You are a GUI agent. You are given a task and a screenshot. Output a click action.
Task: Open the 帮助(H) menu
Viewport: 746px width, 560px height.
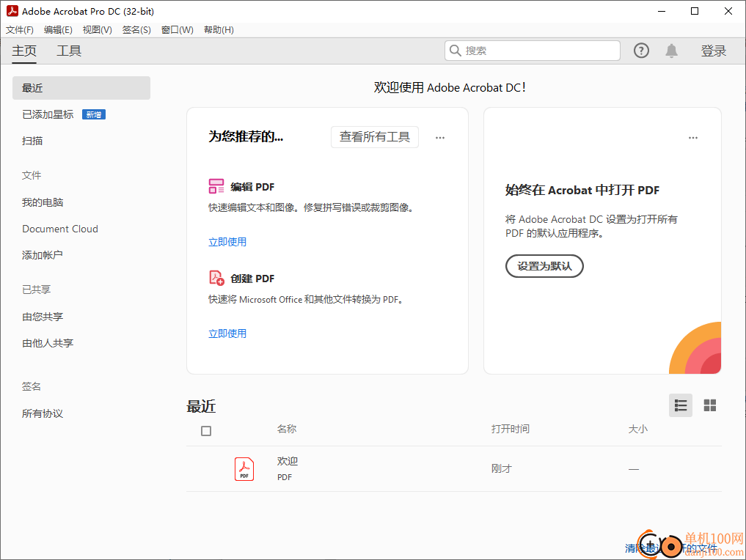pos(219,30)
